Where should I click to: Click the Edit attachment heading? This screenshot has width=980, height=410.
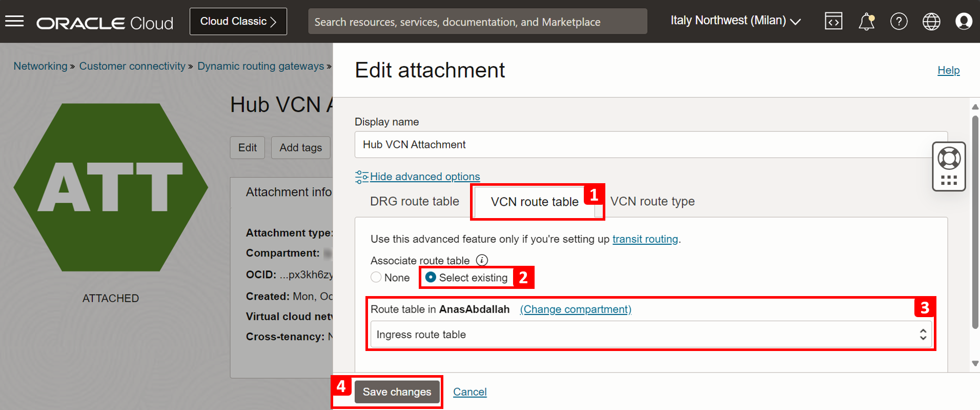(x=430, y=70)
